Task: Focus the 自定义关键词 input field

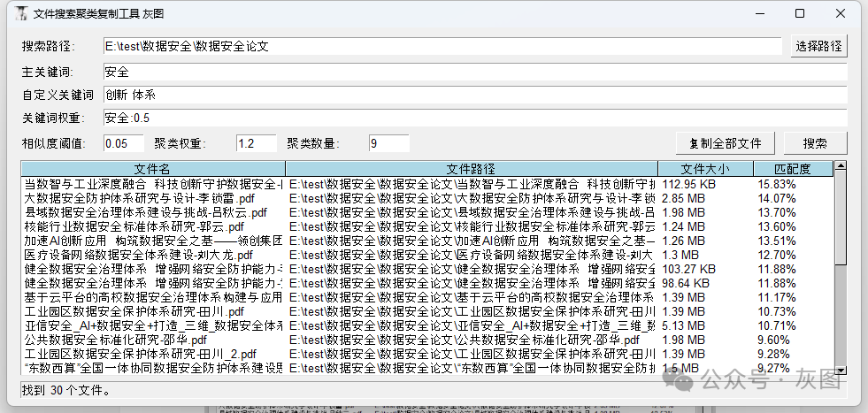Action: (x=475, y=95)
